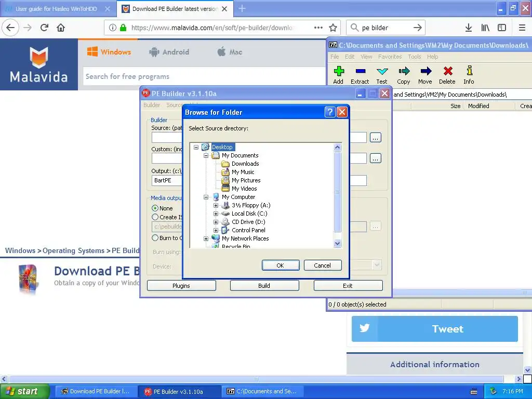Switch to User guide for Hasleo WinToHDD tab
532x399 pixels.
pos(56,9)
